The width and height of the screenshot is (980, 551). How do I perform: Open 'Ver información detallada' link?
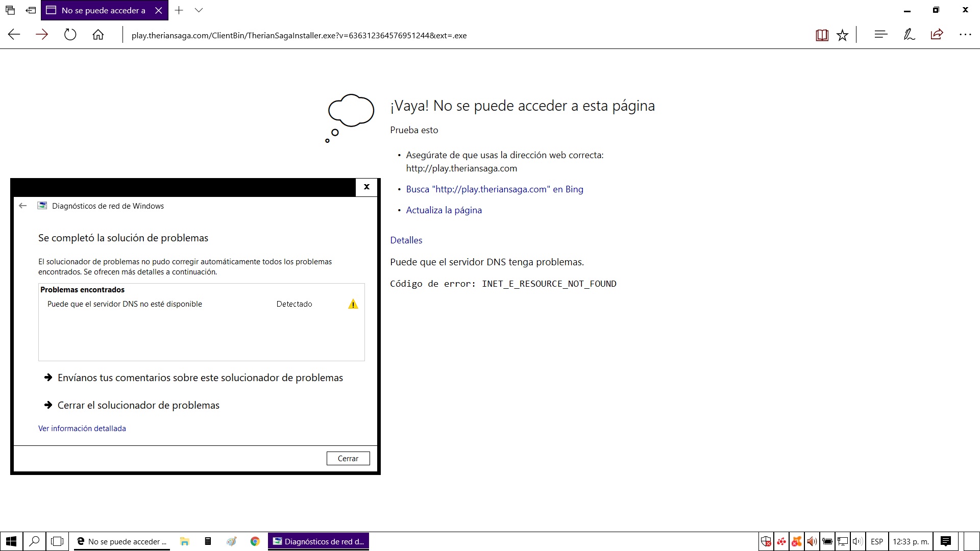[x=82, y=429]
